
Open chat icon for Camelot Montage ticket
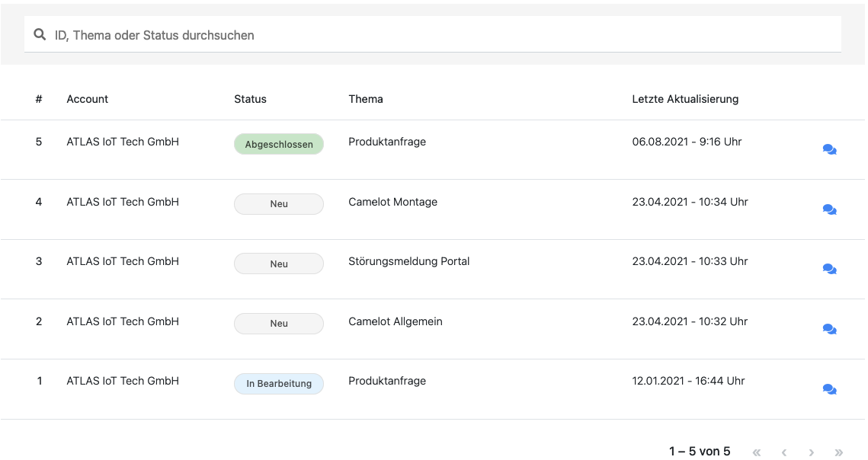(x=829, y=209)
